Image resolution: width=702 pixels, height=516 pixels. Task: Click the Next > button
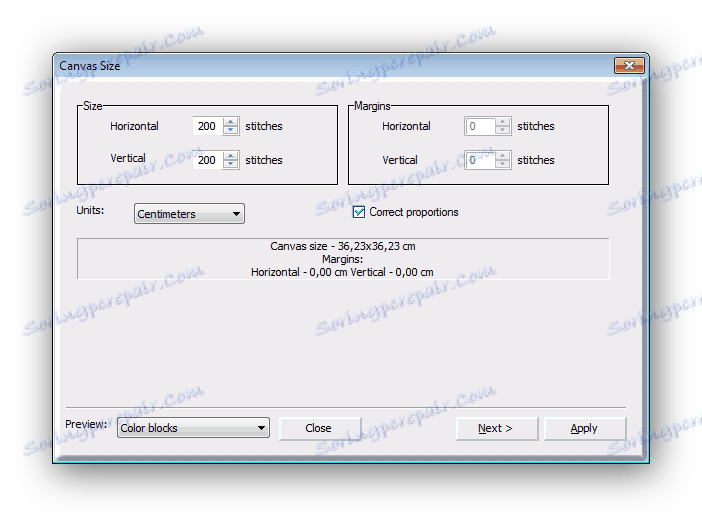pyautogui.click(x=497, y=428)
